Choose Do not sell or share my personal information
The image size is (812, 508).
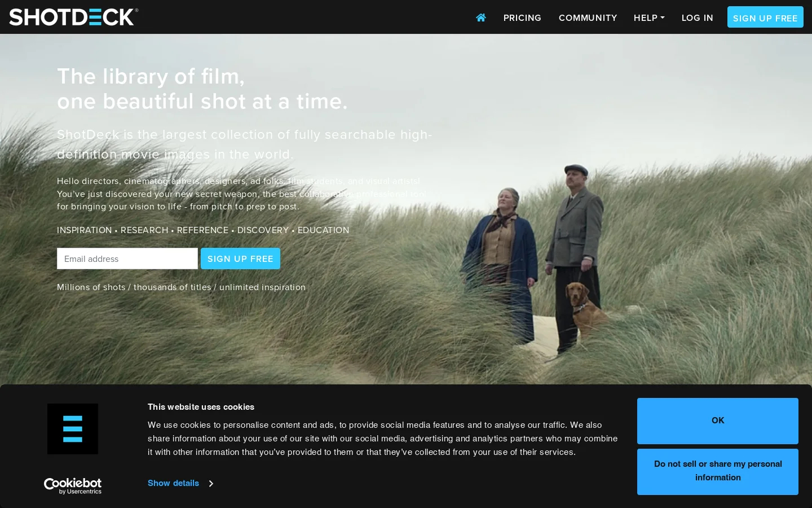(x=718, y=472)
